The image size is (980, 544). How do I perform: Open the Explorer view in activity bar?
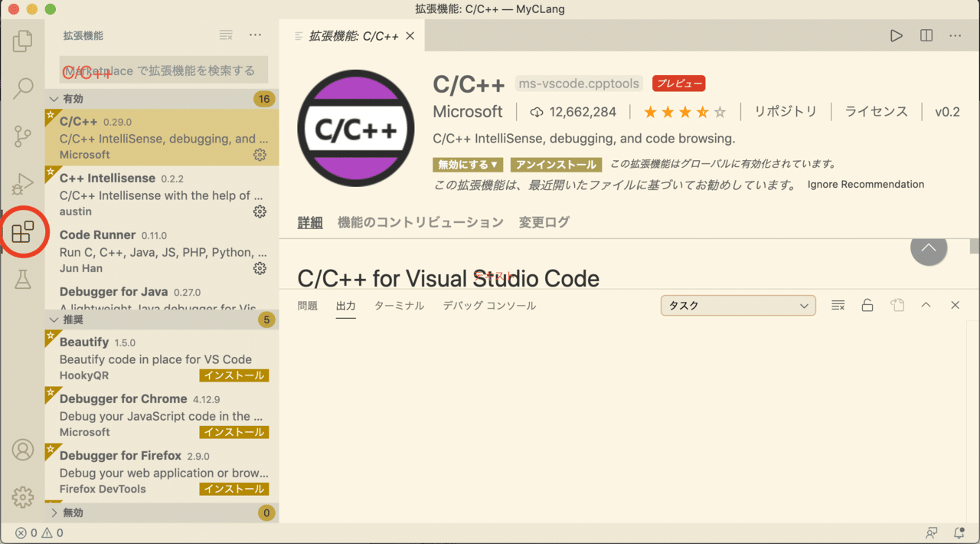coord(23,41)
